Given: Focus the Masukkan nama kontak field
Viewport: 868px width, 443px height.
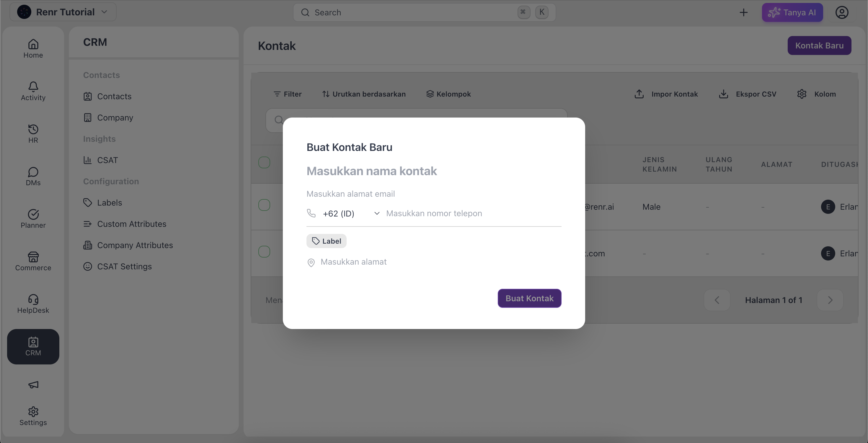Looking at the screenshot, I should click(434, 171).
